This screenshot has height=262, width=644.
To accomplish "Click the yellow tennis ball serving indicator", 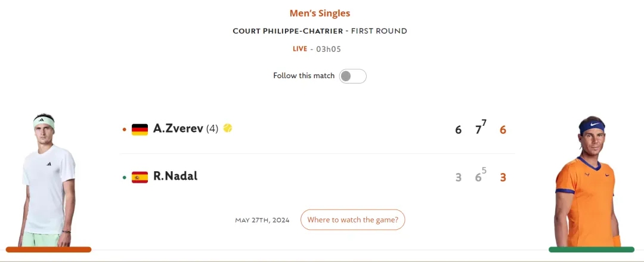I will point(228,128).
